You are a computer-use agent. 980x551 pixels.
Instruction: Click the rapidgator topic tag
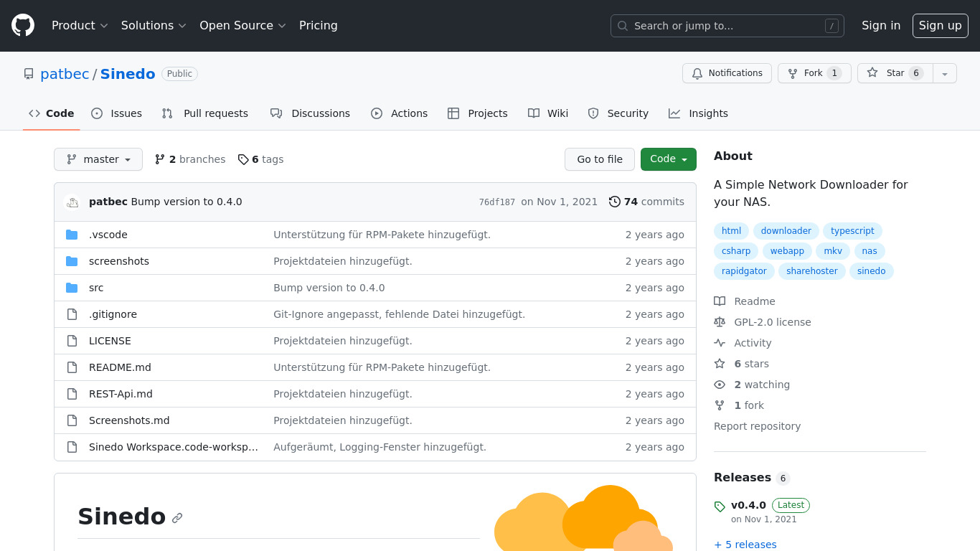(x=744, y=271)
